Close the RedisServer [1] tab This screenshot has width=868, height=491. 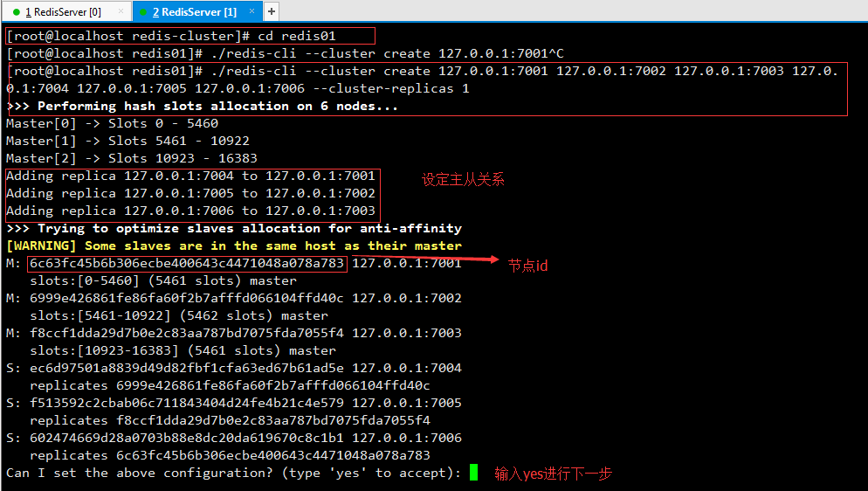click(x=251, y=11)
